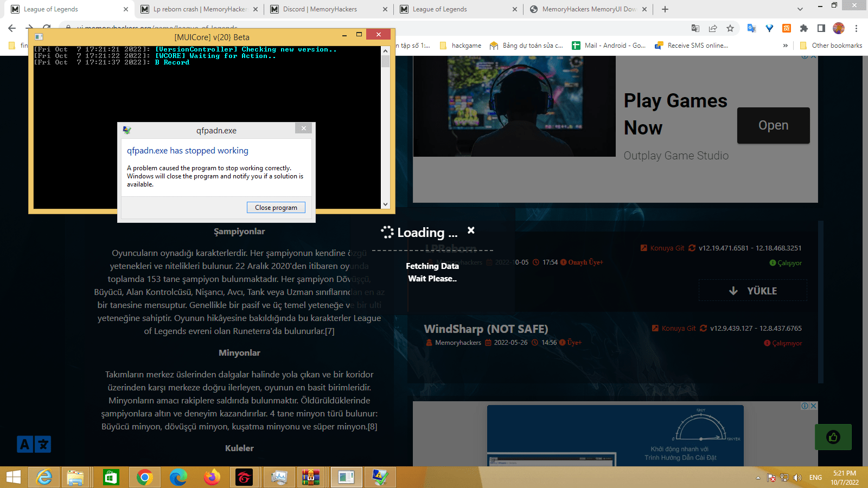This screenshot has width=868, height=488.
Task: Open the Extensions puzzle menu
Action: pyautogui.click(x=804, y=28)
